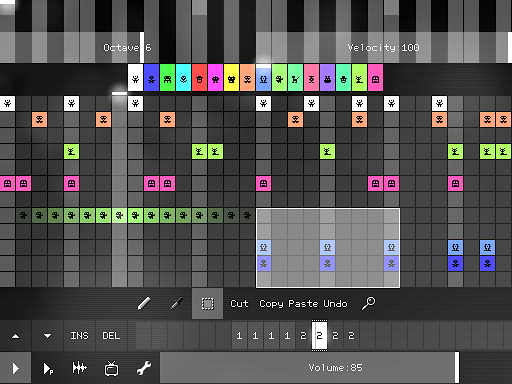The image size is (512, 384).
Task: Toggle the dashed rectangle selection tool
Action: (207, 304)
